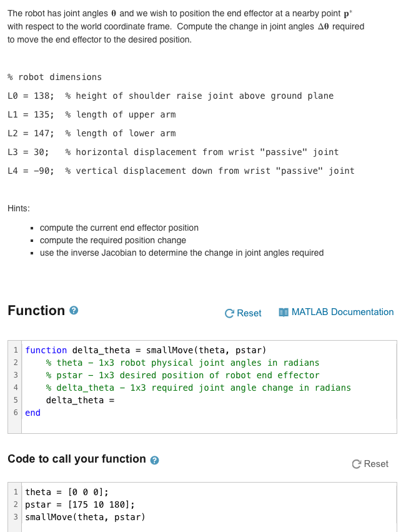Select line number 5 in the function editor gutter
Image resolution: width=401 pixels, height=532 pixels.
click(16, 400)
